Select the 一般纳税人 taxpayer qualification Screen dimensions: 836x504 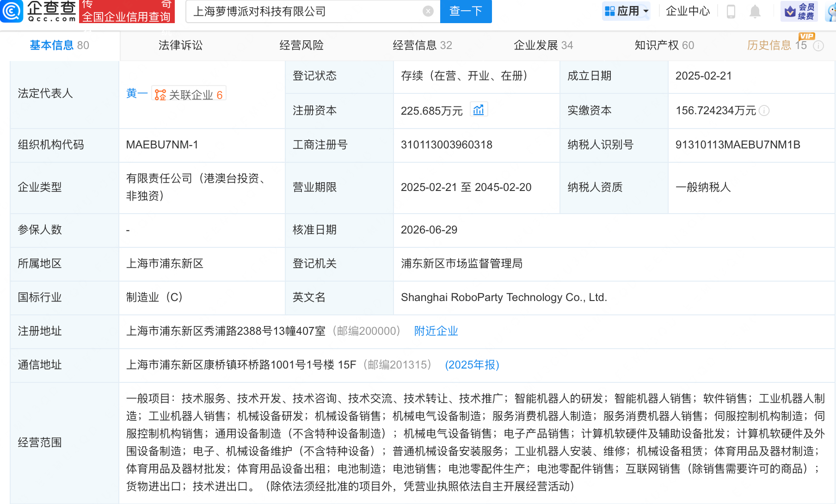point(703,187)
